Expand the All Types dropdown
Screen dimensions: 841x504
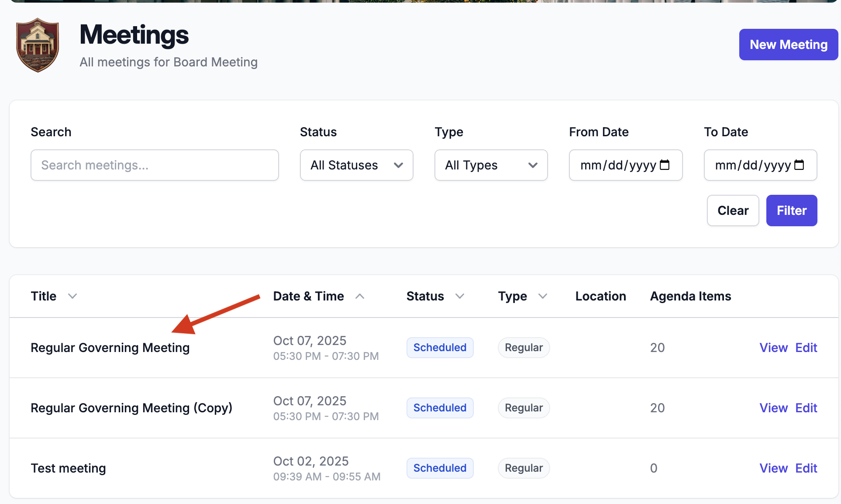point(491,165)
